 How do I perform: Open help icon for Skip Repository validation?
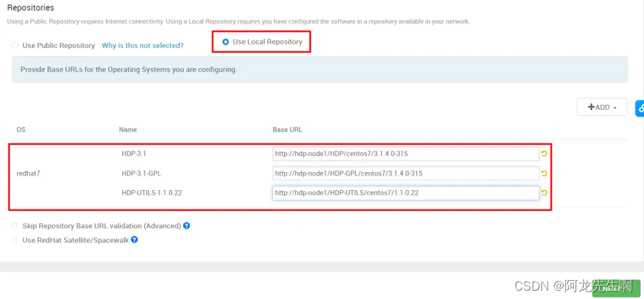point(186,225)
